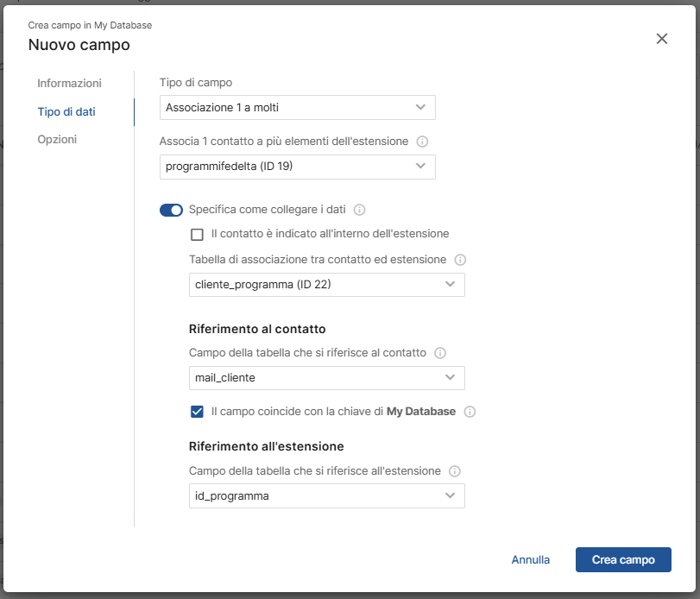Image resolution: width=700 pixels, height=599 pixels.
Task: Open the 'id_programma' dropdown
Action: pos(326,496)
